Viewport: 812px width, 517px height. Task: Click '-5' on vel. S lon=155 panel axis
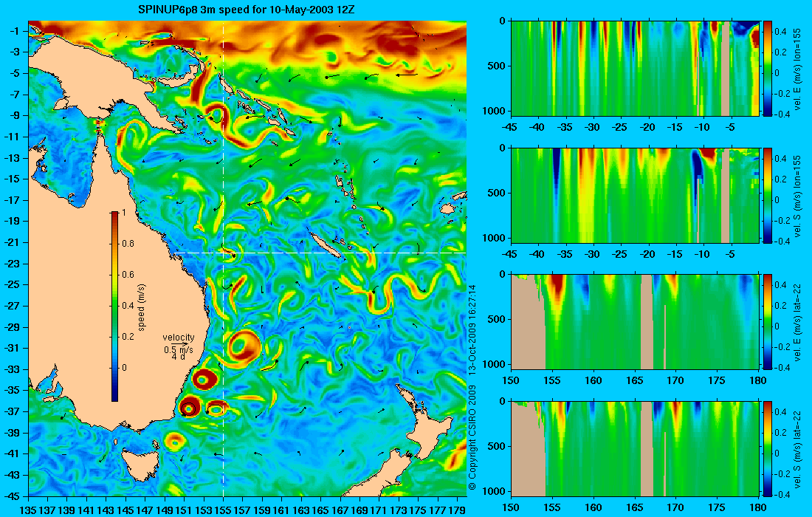(x=729, y=254)
